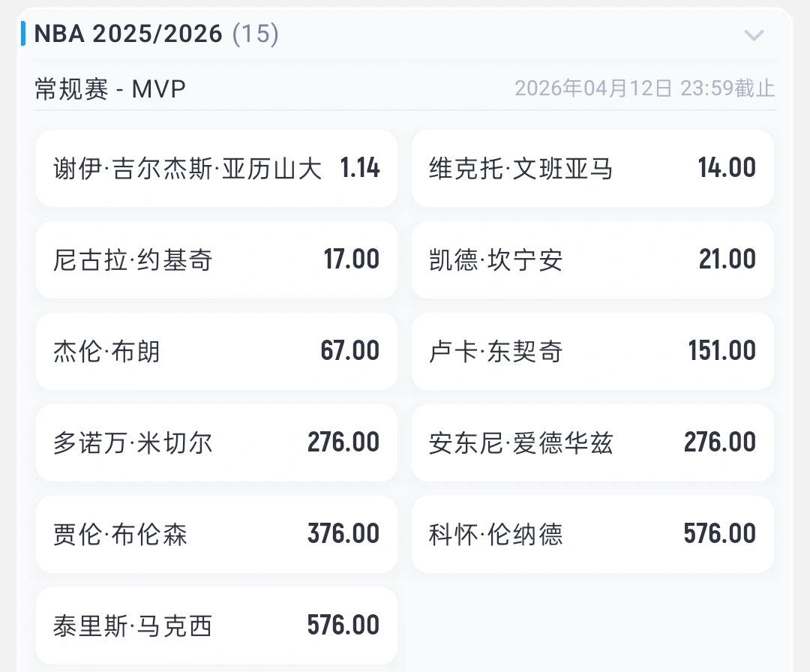The width and height of the screenshot is (810, 672).
Task: Collapse the NBA 2025/2026 section via chevron
Action: pos(754,34)
